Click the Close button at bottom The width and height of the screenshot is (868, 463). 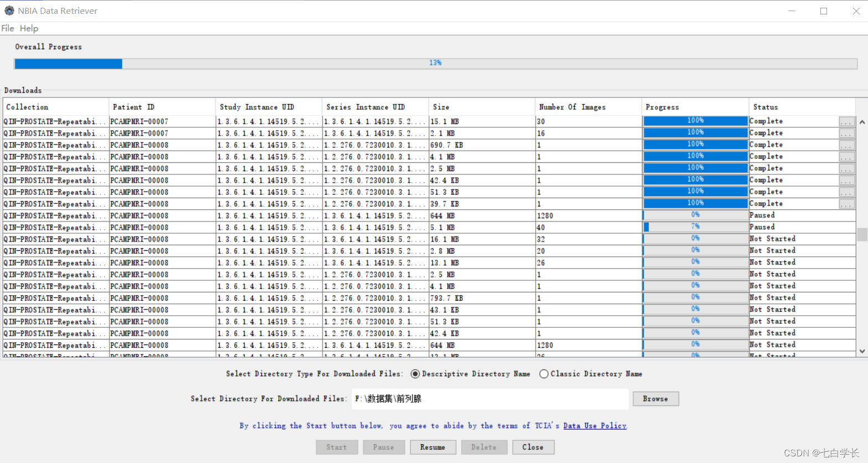pyautogui.click(x=533, y=447)
